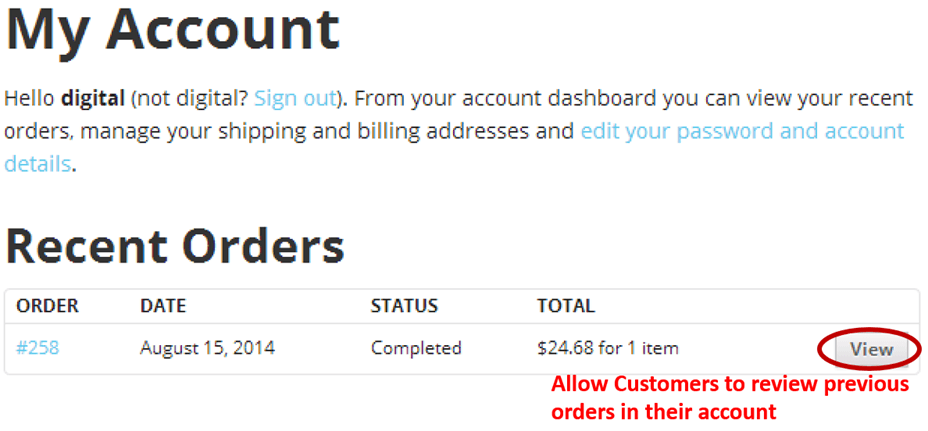Open order #258 link

pos(37,348)
